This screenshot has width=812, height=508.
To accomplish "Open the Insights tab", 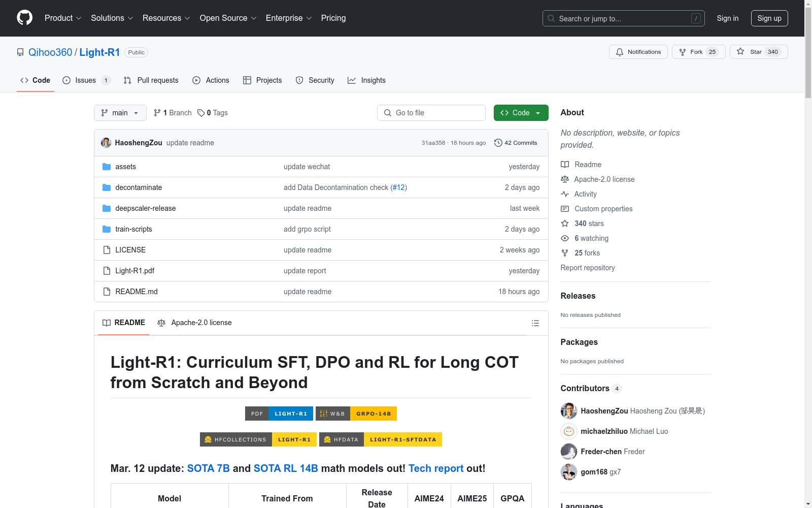I will pos(366,80).
